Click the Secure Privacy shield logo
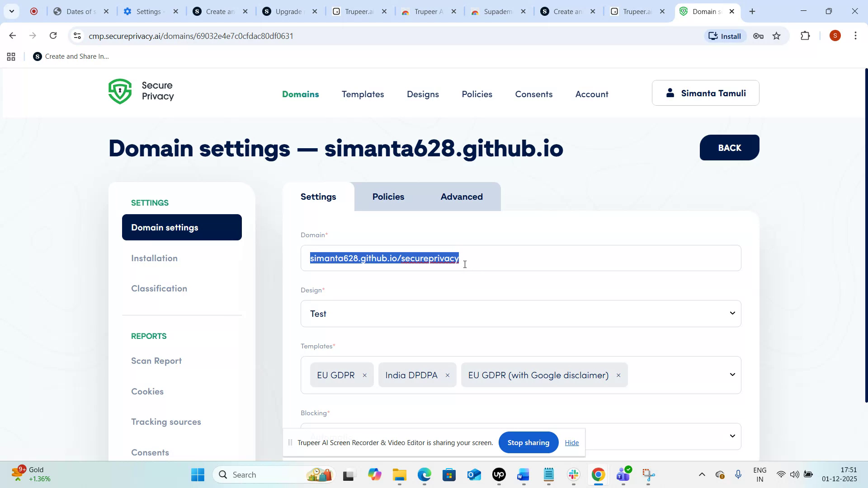Viewport: 868px width, 488px height. [120, 91]
